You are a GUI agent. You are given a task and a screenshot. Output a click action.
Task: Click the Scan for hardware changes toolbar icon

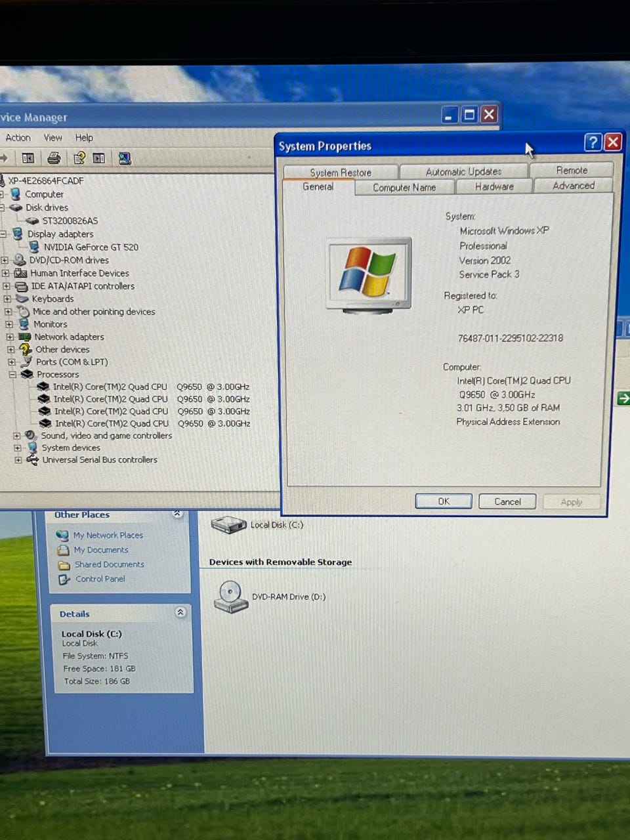point(125,157)
